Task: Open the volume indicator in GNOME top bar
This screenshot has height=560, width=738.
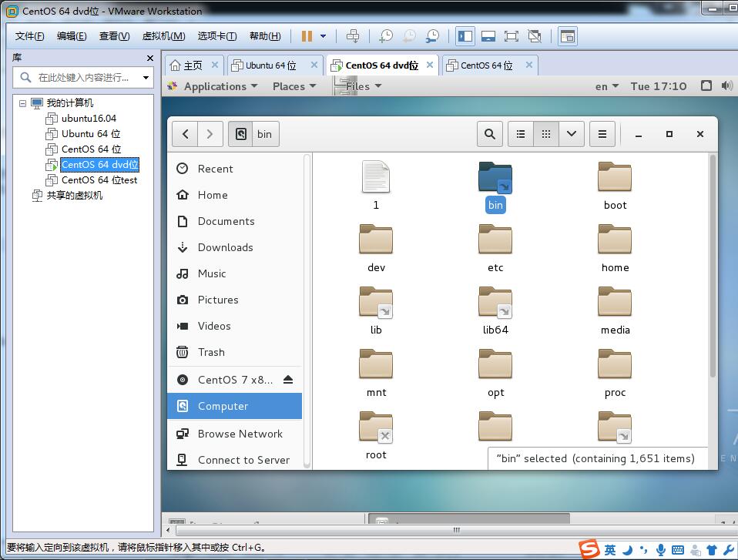Action: click(x=726, y=86)
